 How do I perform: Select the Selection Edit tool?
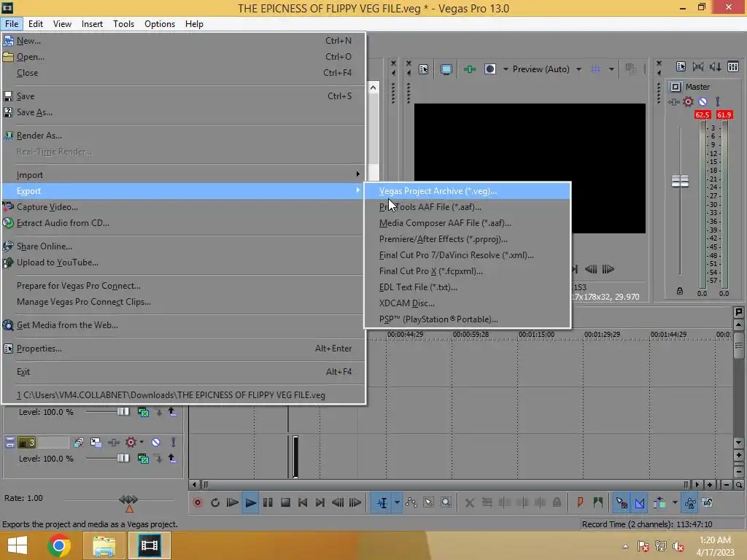tap(429, 502)
